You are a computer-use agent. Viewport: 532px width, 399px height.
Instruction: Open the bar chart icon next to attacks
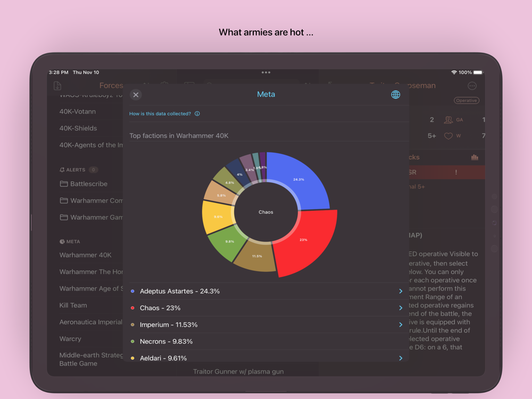coord(475,157)
